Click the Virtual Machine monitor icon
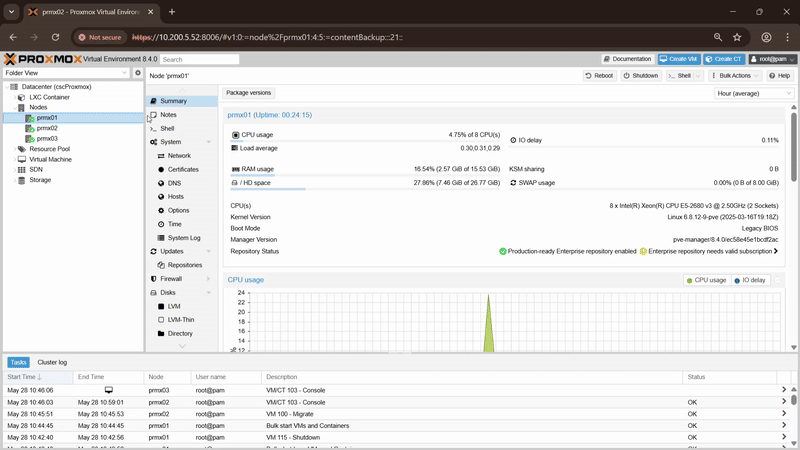The image size is (800, 450). [x=21, y=159]
